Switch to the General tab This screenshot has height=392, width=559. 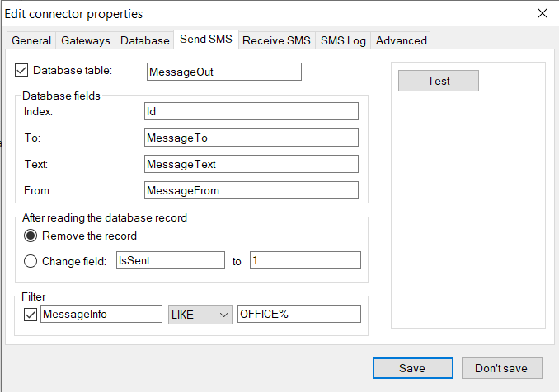point(31,40)
